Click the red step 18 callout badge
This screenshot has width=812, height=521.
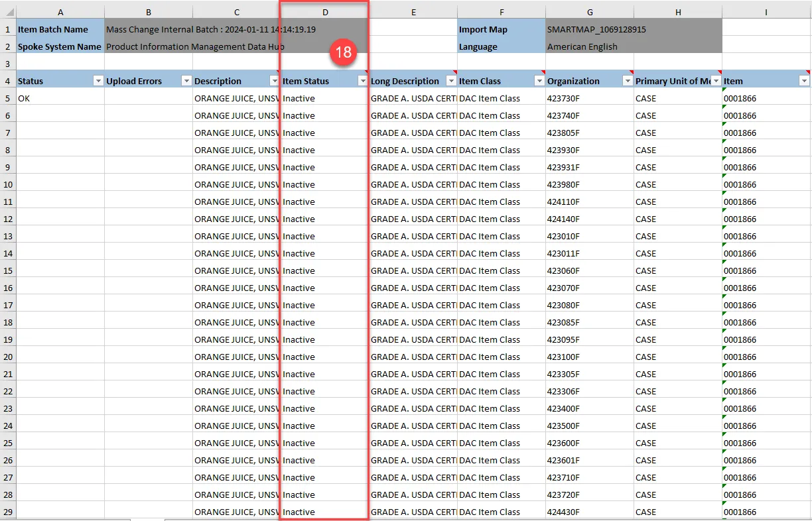pos(343,52)
